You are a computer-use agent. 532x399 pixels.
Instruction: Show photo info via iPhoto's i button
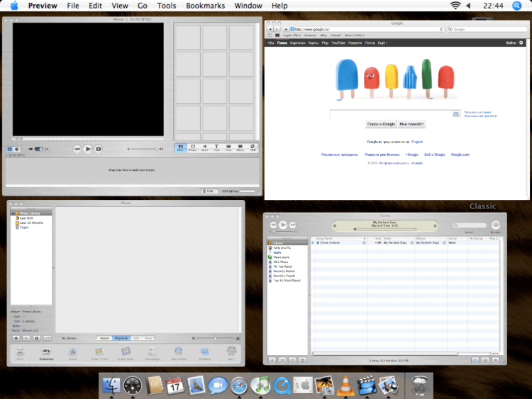tap(37, 338)
